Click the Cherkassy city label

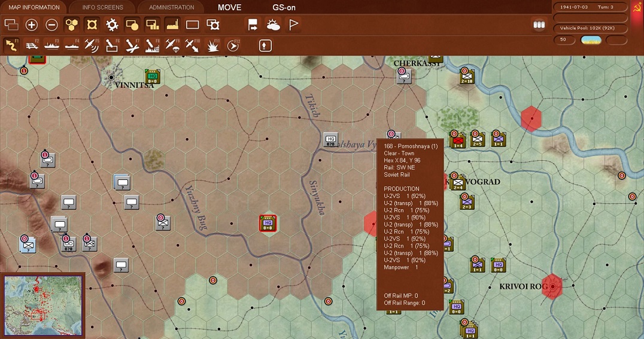coord(417,63)
